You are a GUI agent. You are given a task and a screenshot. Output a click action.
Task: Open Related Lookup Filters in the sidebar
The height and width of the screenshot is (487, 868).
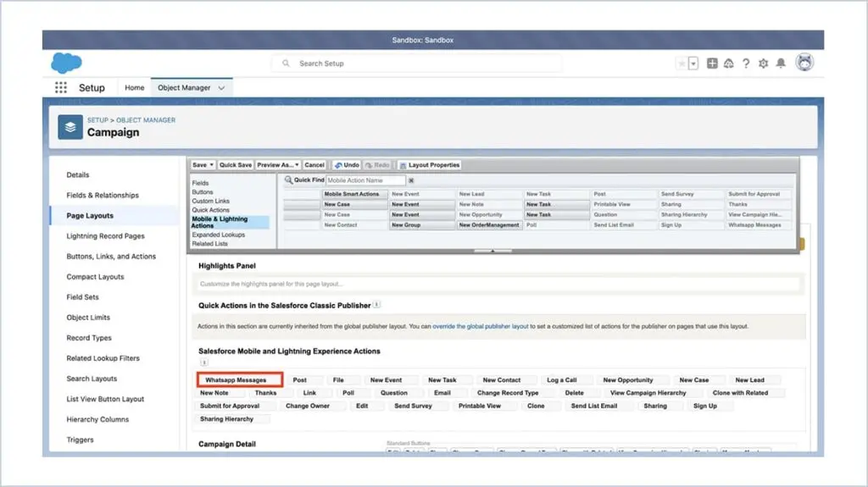coord(103,358)
